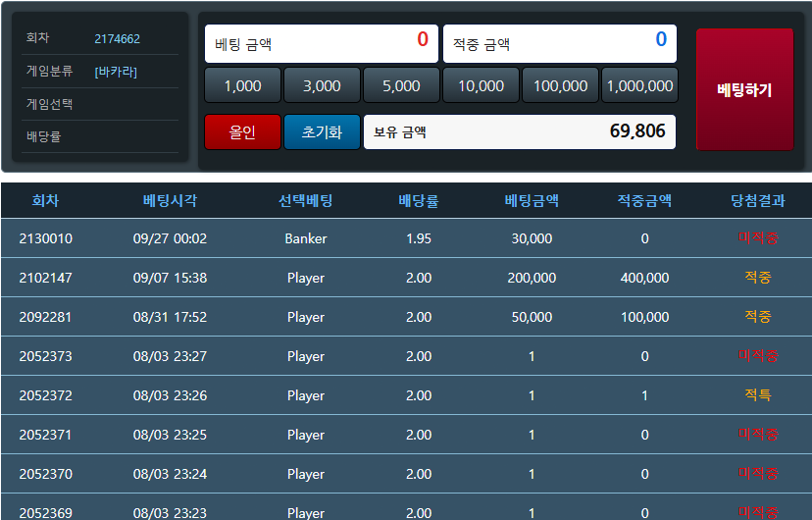Click the 당첨결과 column header
The image size is (812, 520).
758,200
